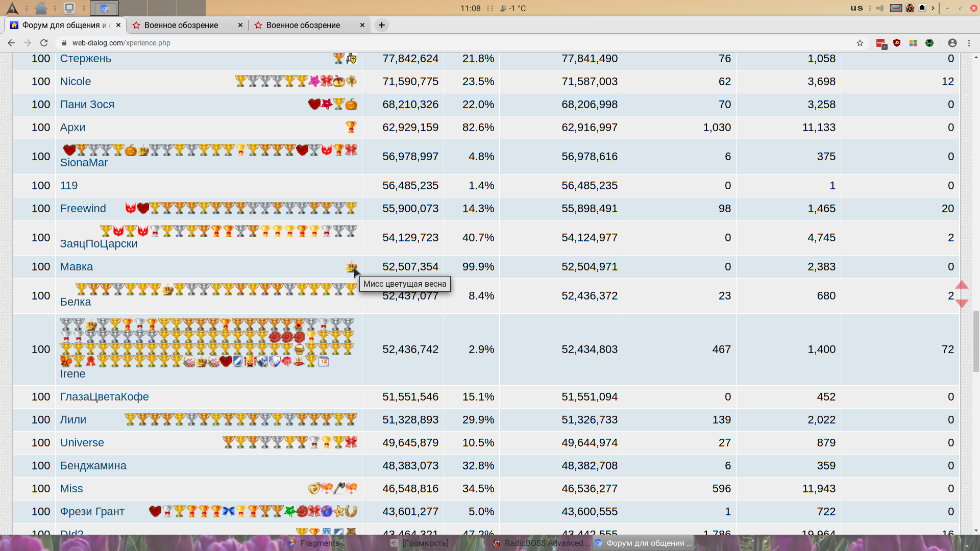Bookmark page with star icon
The width and height of the screenshot is (980, 551).
pos(860,43)
